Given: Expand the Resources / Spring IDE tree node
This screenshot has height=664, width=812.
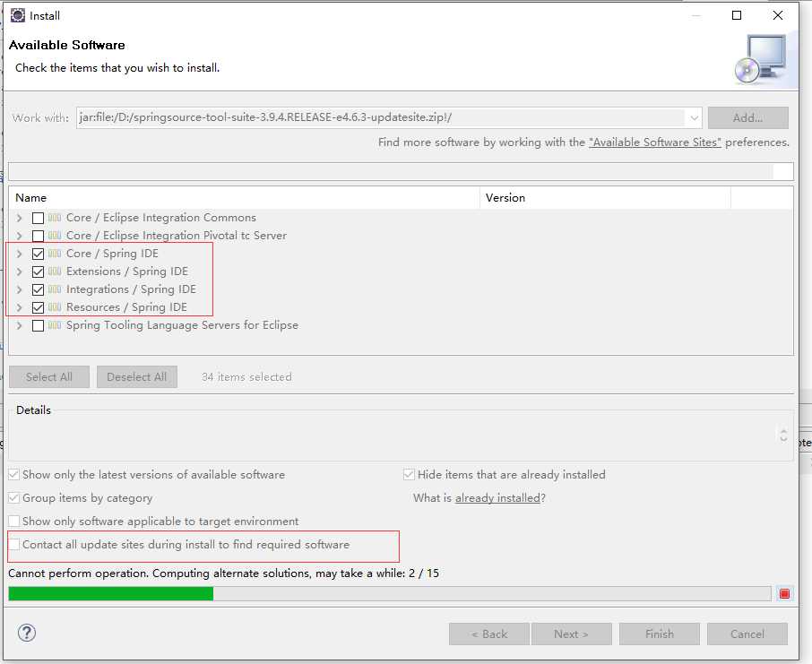Looking at the screenshot, I should coord(20,307).
